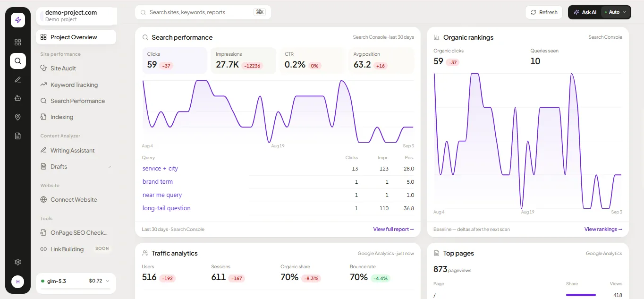
Task: Click the lightning bolt app logo
Action: [18, 20]
